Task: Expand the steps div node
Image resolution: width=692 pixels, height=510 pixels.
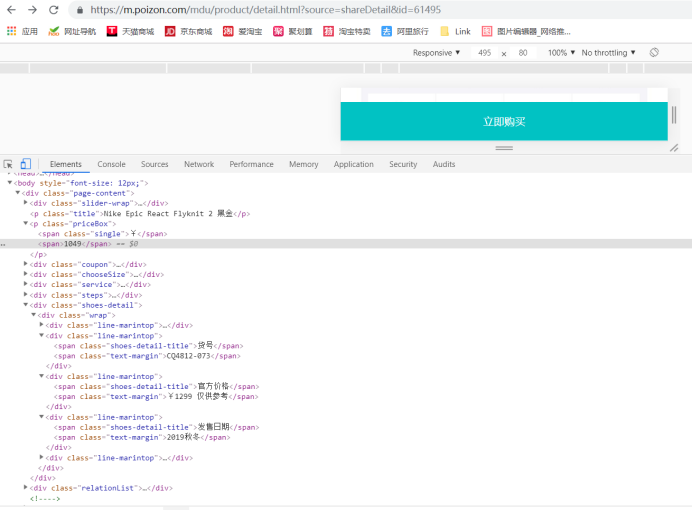Action: click(26, 294)
